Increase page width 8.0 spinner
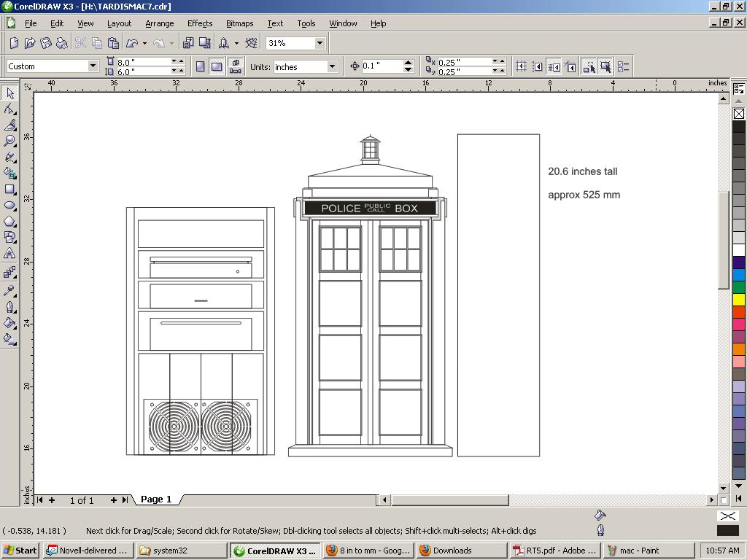The height and width of the screenshot is (560, 747). [181, 61]
